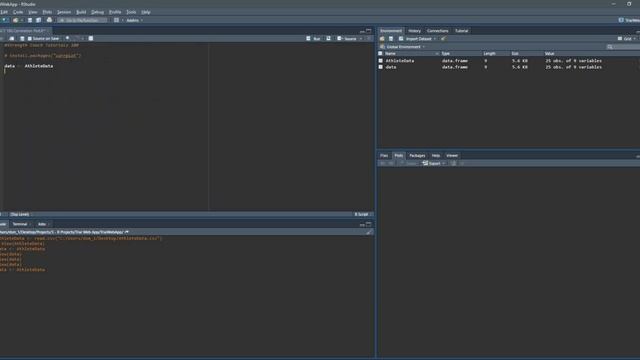Sort by the Size column header

click(515, 53)
